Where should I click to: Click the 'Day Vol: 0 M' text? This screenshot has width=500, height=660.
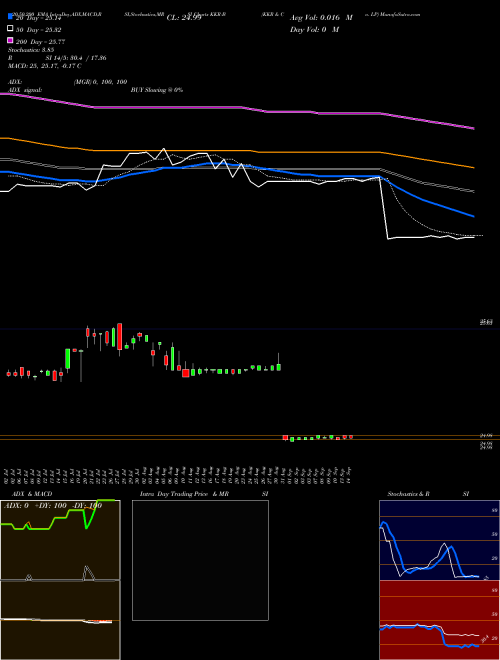314,29
